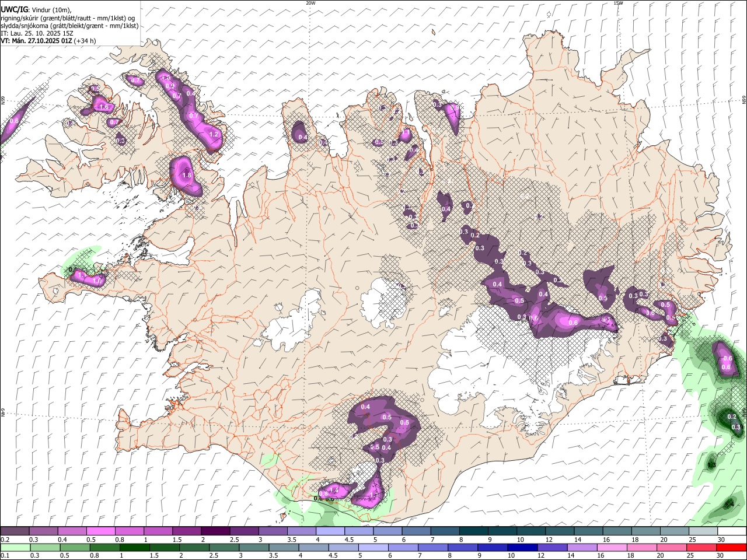The image size is (747, 560).
Task: Pick lower-scale pink swatch between 16 and 18
Action: point(611,547)
